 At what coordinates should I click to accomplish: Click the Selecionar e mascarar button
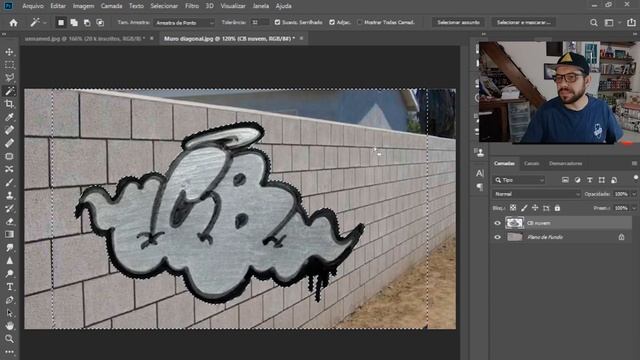[x=524, y=22]
